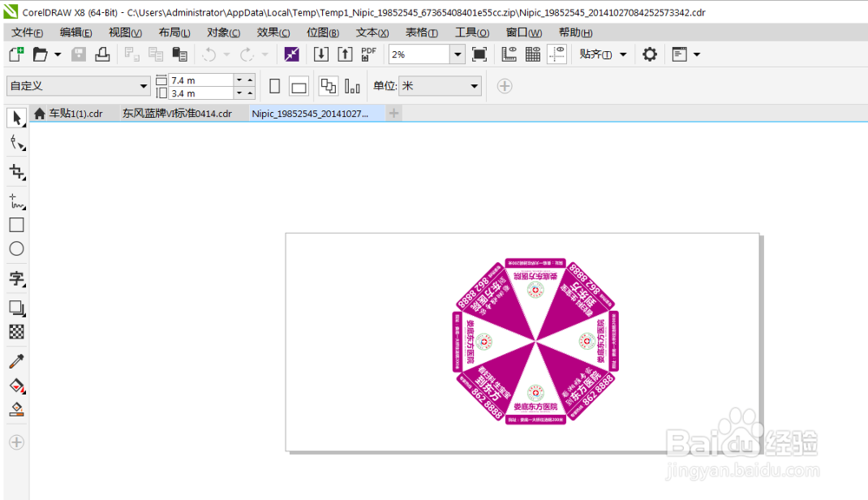Click the full-screen preview icon
868x500 pixels.
(x=479, y=55)
